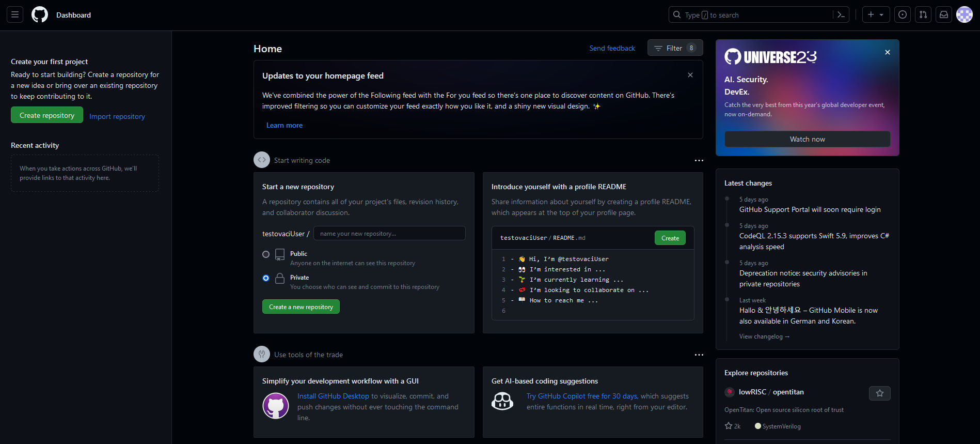Screen dimensions: 980x444
Task: Click Learn more link
Action: click(x=284, y=125)
